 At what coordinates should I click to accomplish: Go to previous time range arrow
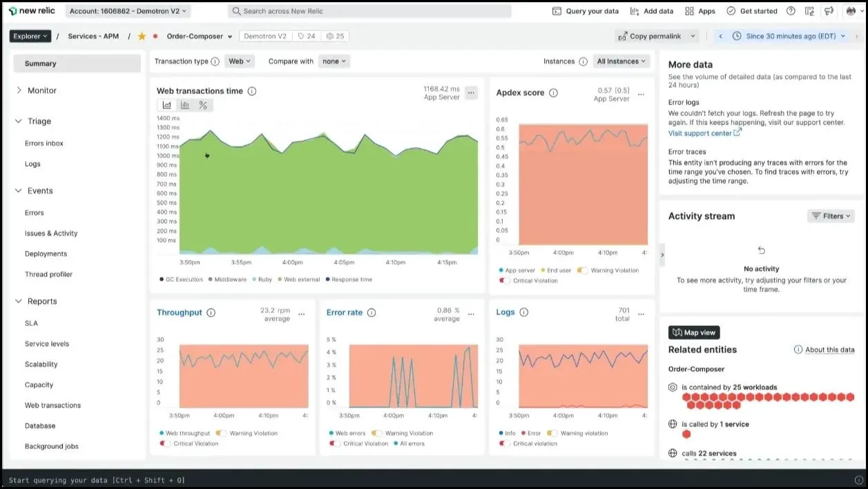pos(721,36)
